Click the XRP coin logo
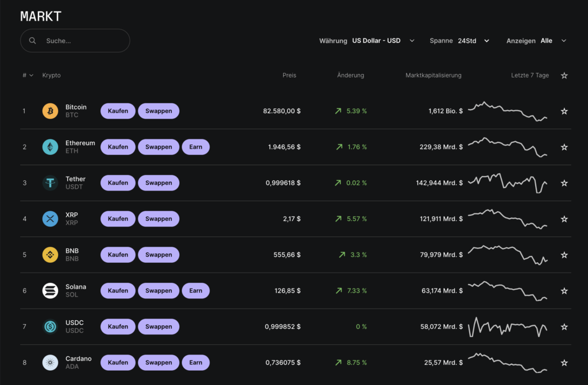588x385 pixels. [x=51, y=219]
